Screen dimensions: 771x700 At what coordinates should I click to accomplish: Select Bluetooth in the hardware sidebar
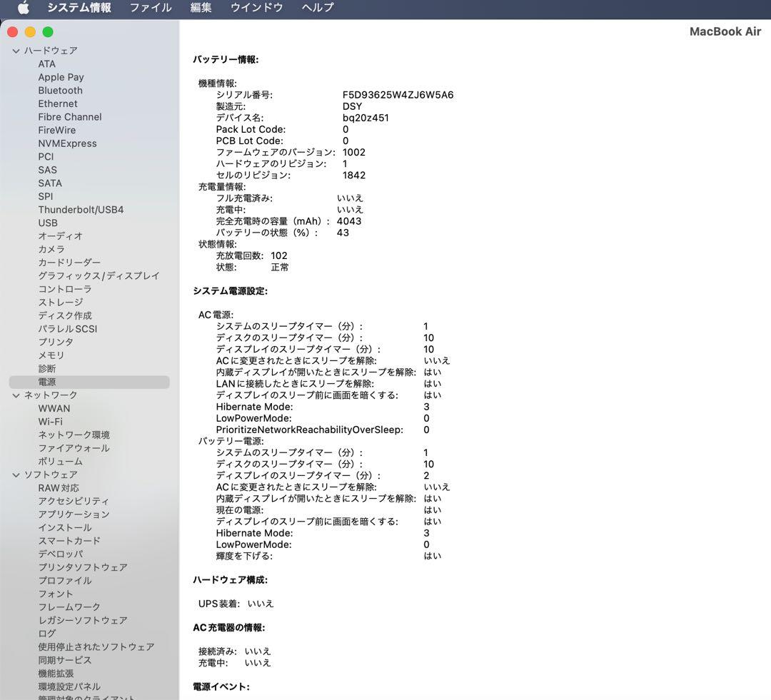point(60,90)
